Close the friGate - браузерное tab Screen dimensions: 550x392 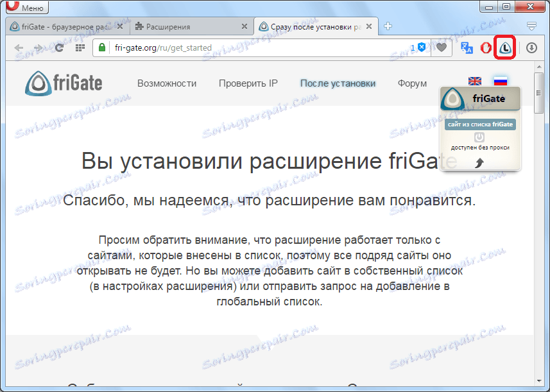coord(119,26)
